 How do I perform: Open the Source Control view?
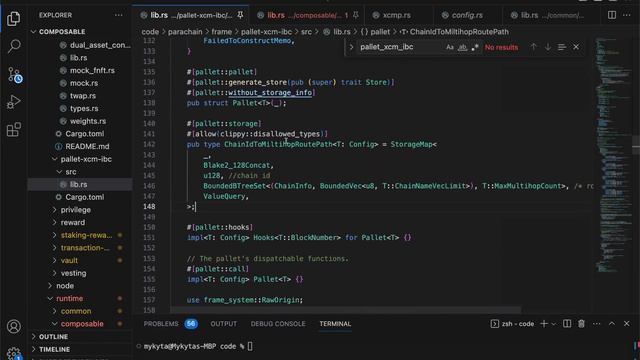click(14, 75)
